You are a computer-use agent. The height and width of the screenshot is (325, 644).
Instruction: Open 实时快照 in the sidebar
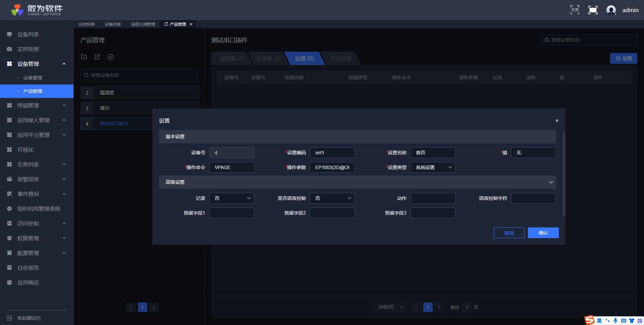pos(28,49)
